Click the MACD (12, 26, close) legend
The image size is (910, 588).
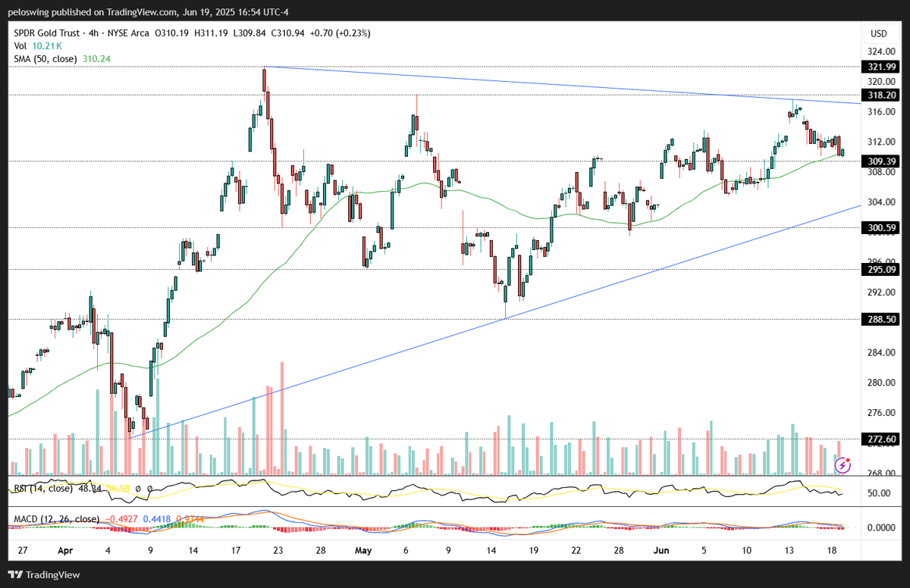(x=56, y=519)
